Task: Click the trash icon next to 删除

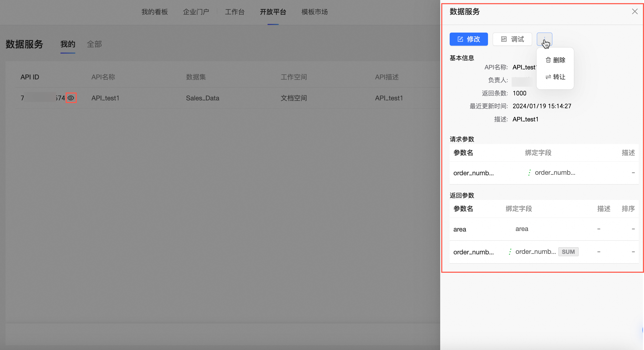Action: 548,60
